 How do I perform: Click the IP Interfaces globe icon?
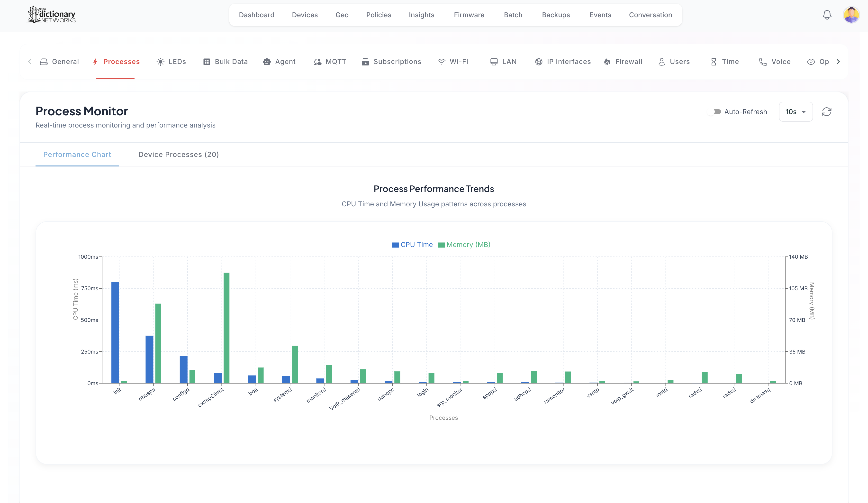click(x=539, y=62)
